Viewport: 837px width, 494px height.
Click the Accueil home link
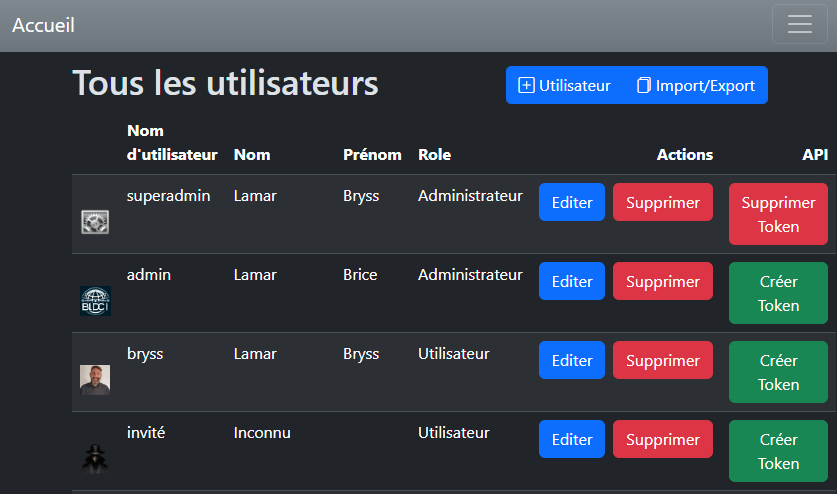43,25
